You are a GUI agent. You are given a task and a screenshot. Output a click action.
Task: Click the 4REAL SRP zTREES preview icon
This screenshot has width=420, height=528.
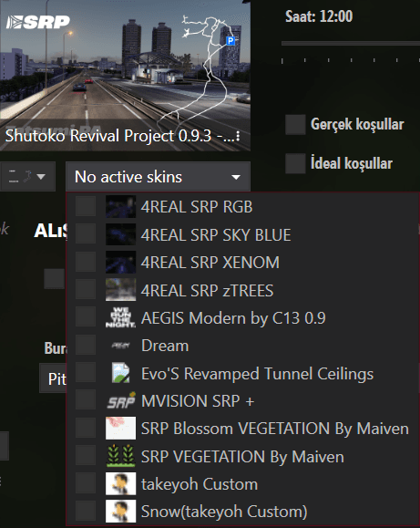tap(120, 290)
